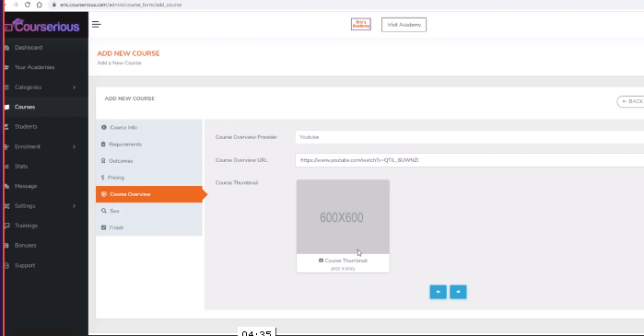This screenshot has height=336, width=644.
Task: Open Support in the sidebar
Action: (x=25, y=265)
